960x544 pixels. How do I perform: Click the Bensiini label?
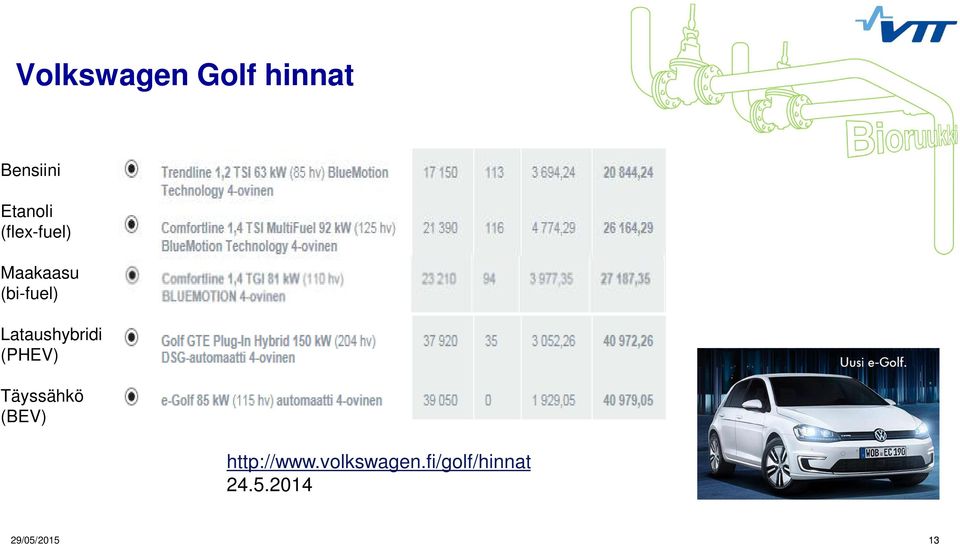(x=31, y=170)
